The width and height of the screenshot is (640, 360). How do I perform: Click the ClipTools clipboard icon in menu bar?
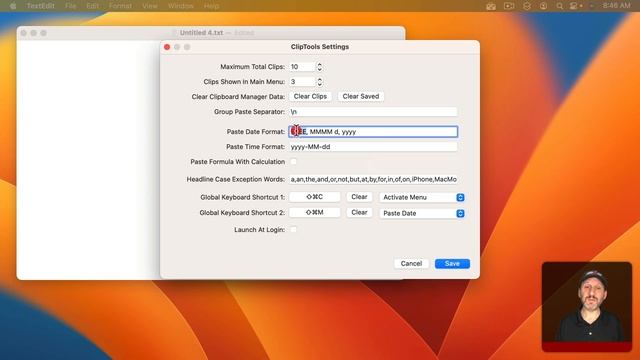491,6
